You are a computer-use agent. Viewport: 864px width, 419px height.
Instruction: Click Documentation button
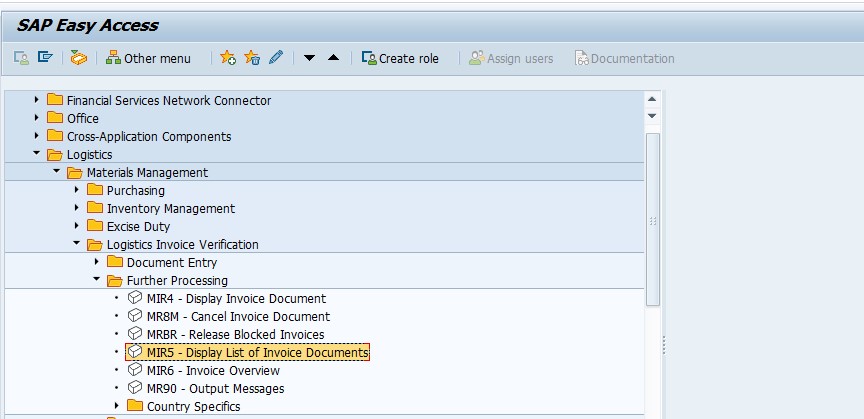624,58
